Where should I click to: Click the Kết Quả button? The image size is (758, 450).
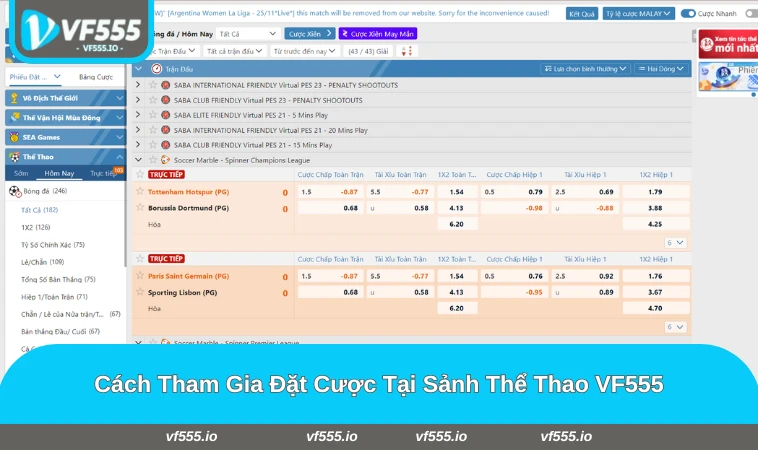(582, 14)
